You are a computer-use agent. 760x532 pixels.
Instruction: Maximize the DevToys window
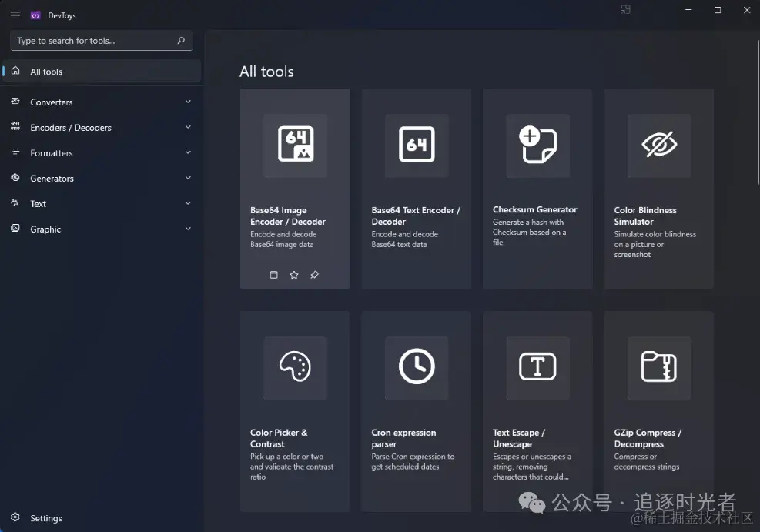(x=718, y=10)
